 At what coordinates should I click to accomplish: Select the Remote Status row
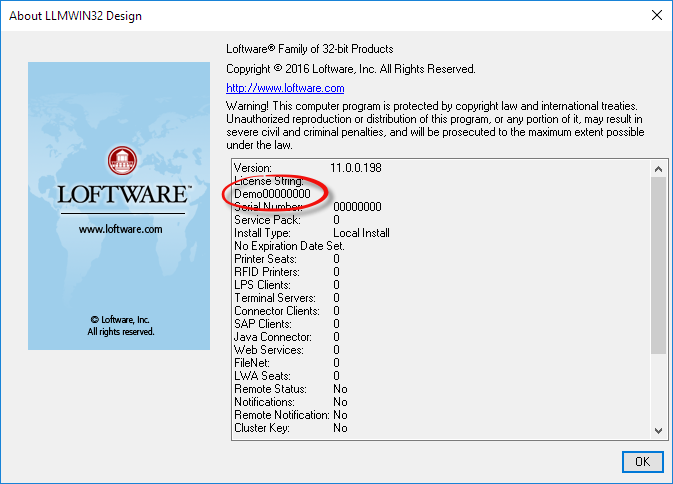point(291,389)
